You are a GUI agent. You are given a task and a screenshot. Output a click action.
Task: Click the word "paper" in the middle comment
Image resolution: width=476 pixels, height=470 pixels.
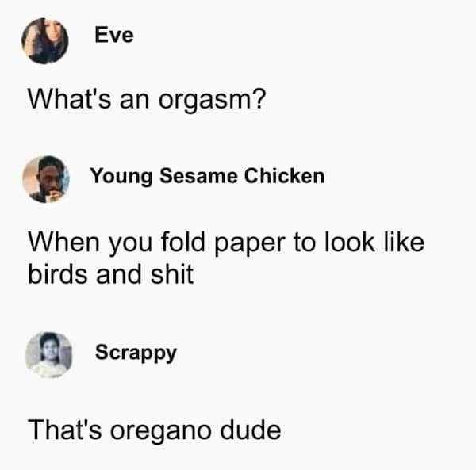click(250, 244)
